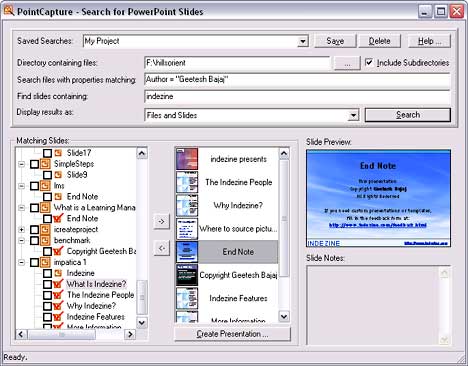Image resolution: width=468 pixels, height=366 pixels.
Task: Click the presentation icon next to SimpleSteps
Action: (x=45, y=164)
